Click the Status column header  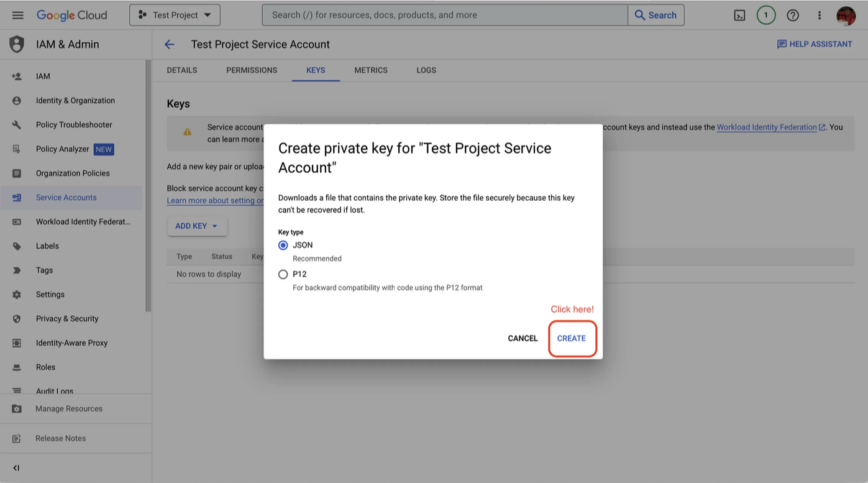(222, 257)
